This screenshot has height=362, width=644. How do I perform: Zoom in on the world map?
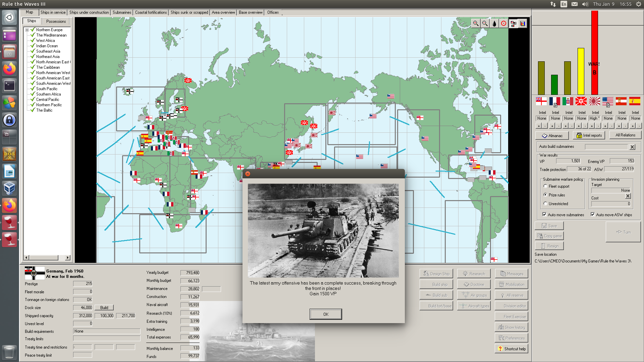pyautogui.click(x=476, y=23)
